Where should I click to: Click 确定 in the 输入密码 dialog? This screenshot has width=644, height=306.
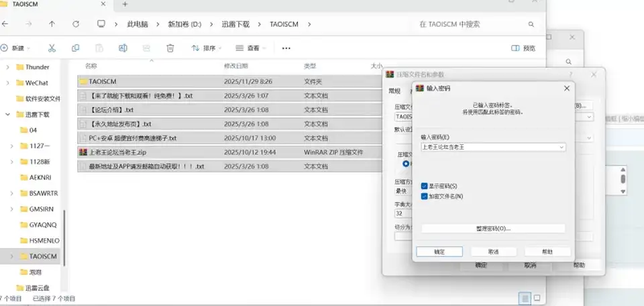click(439, 252)
